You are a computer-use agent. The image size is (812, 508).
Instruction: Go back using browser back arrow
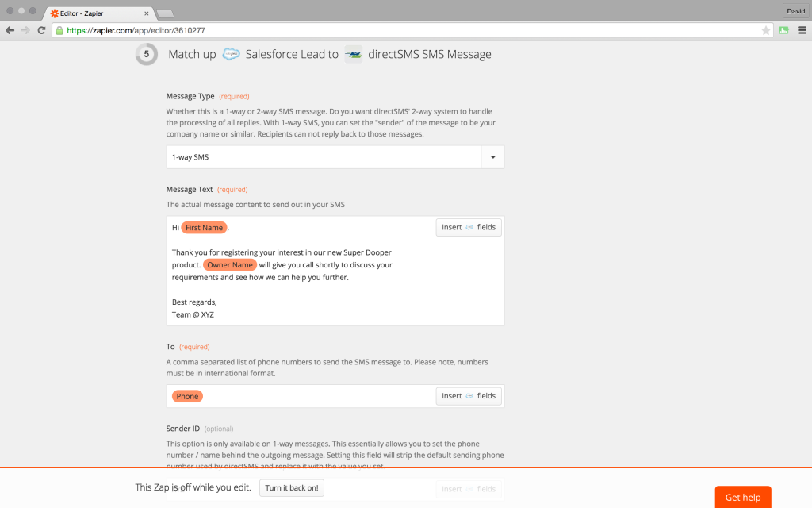tap(10, 31)
